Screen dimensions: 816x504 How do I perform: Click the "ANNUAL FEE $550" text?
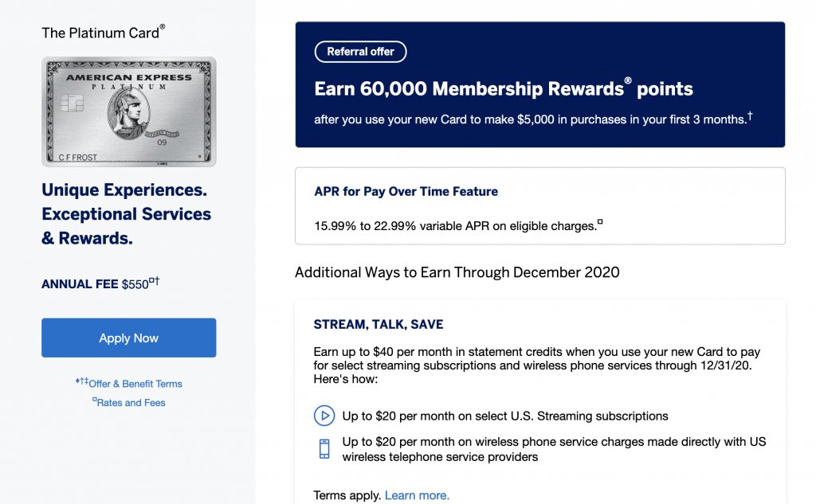pos(95,284)
